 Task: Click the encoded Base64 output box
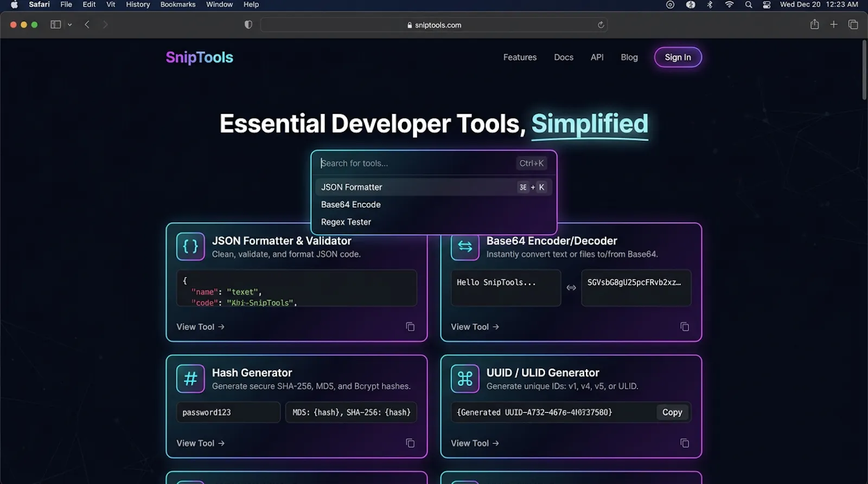tap(636, 288)
